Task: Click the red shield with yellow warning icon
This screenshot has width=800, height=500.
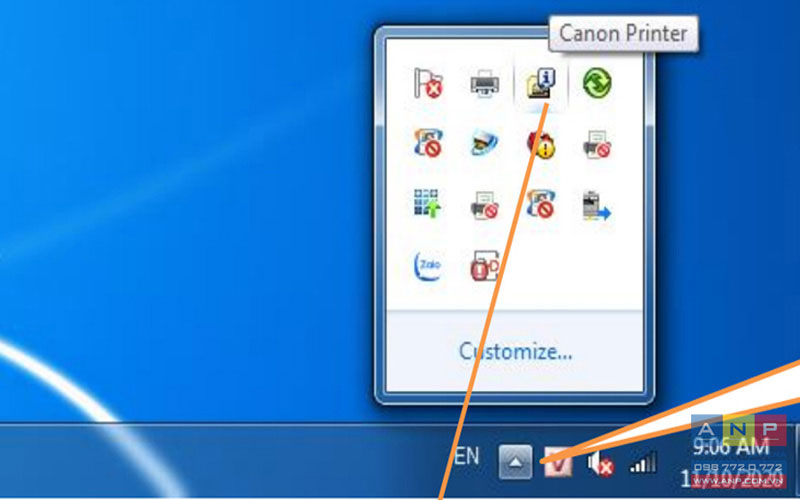Action: 540,144
